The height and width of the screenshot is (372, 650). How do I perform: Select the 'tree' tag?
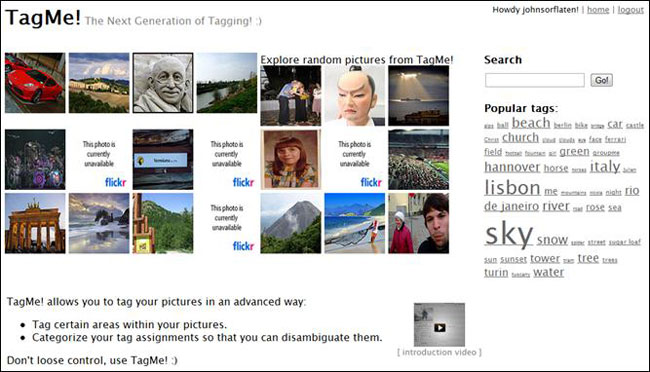tap(588, 258)
